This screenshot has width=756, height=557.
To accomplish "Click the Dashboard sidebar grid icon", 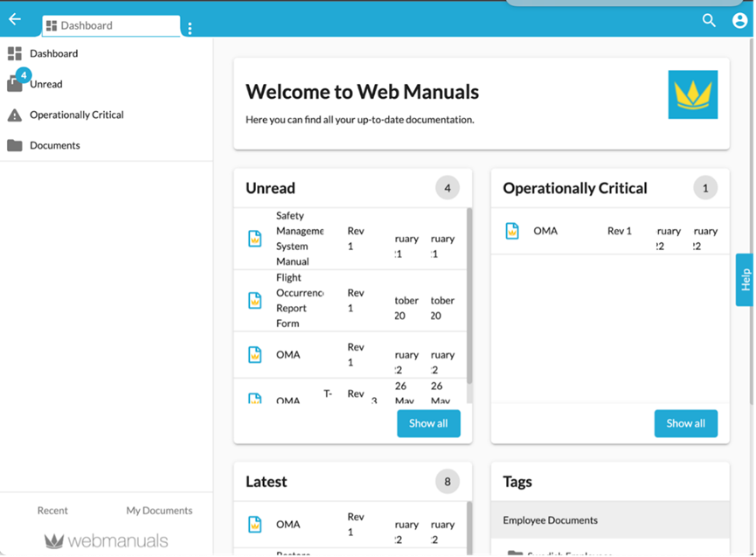I will pos(15,53).
